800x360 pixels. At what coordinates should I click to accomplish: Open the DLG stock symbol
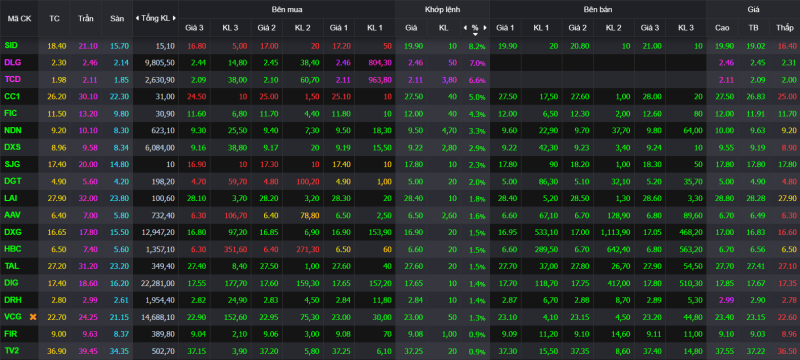pos(12,62)
